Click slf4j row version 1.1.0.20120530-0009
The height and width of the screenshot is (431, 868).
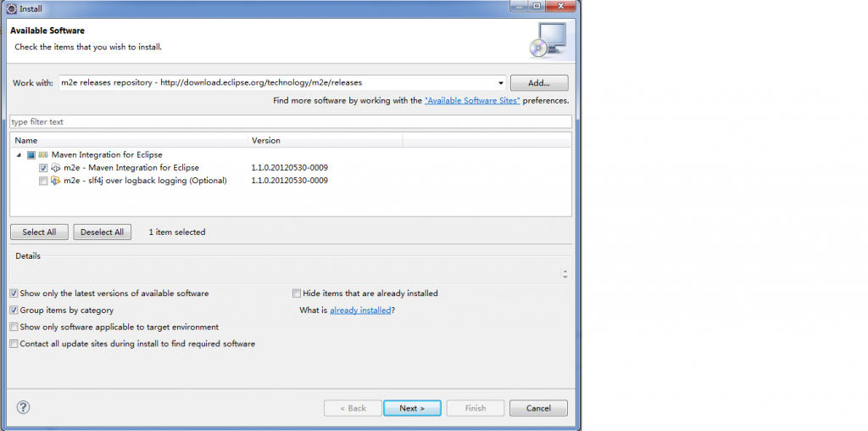click(x=290, y=181)
